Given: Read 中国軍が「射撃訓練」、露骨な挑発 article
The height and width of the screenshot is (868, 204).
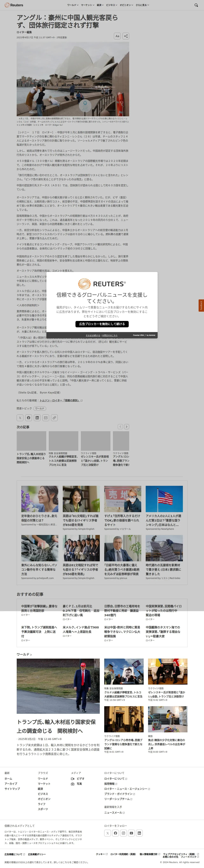Looking at the screenshot, I should [x=39, y=608].
